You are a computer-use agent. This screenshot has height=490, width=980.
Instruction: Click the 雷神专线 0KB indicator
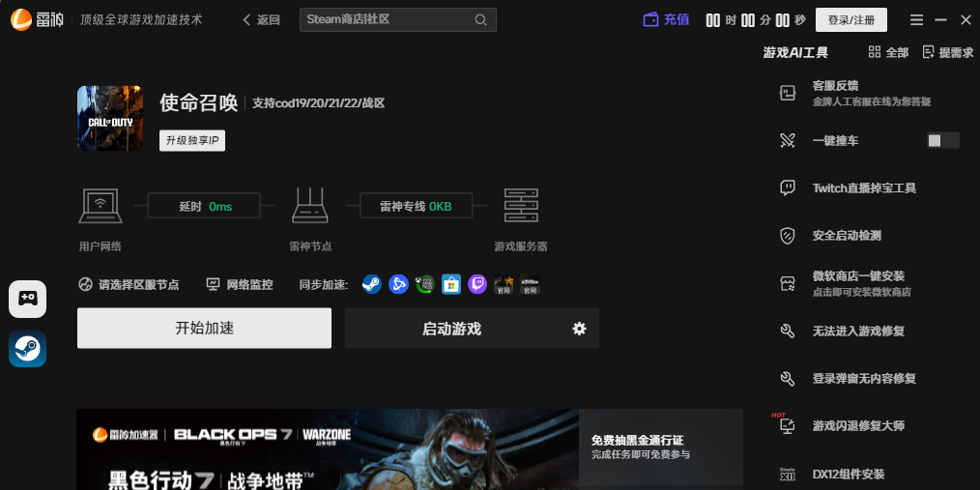pyautogui.click(x=417, y=206)
